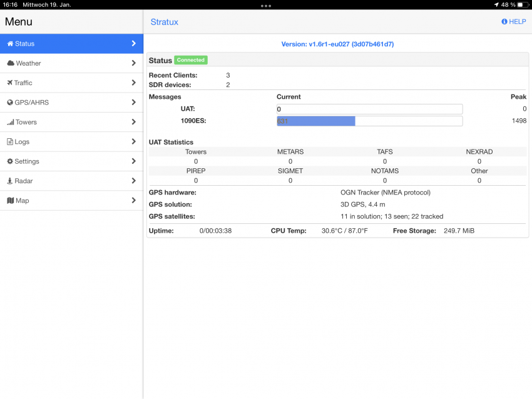Click the UAT messages progress bar
This screenshot has height=399, width=532.
369,109
